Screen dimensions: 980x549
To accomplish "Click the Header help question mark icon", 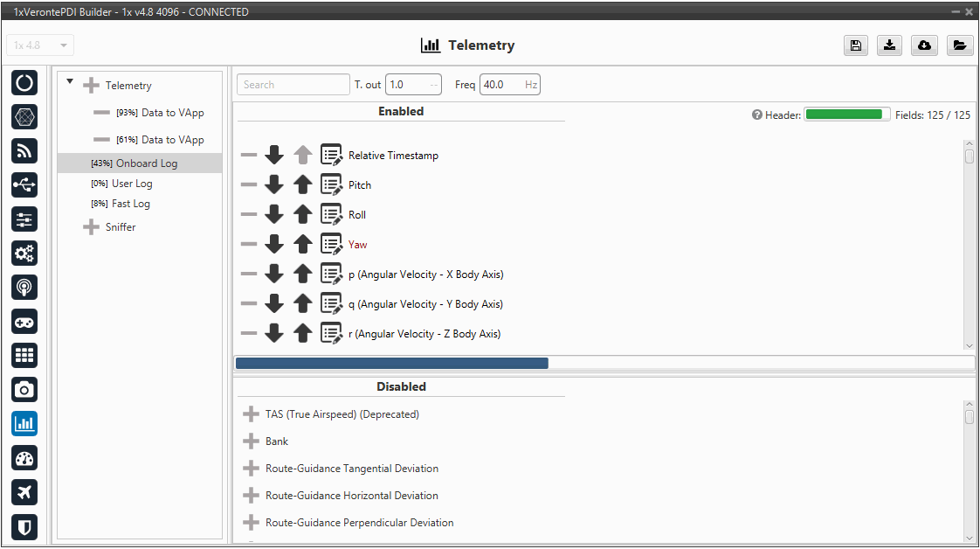I will (757, 115).
